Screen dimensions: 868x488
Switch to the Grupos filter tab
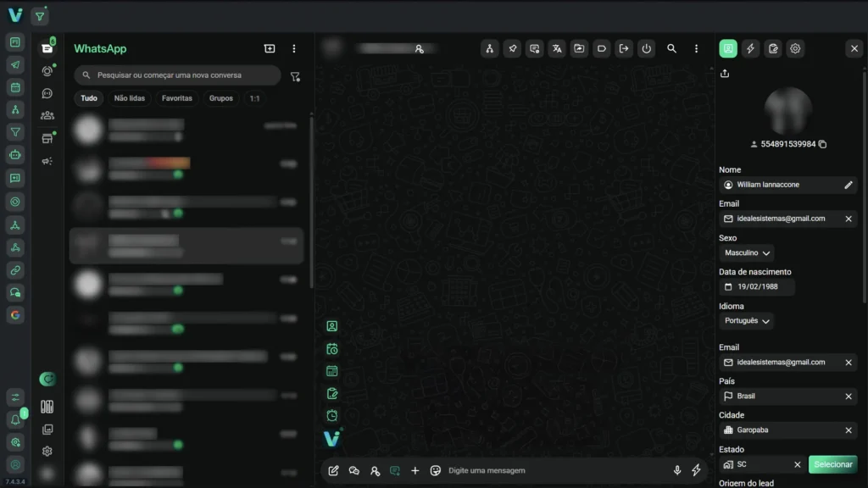pos(221,98)
